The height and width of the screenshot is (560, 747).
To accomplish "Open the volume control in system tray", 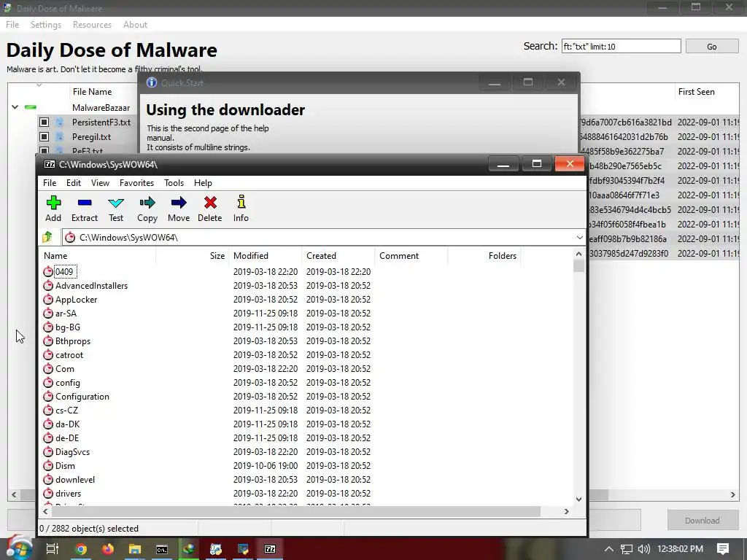I will coord(643,549).
